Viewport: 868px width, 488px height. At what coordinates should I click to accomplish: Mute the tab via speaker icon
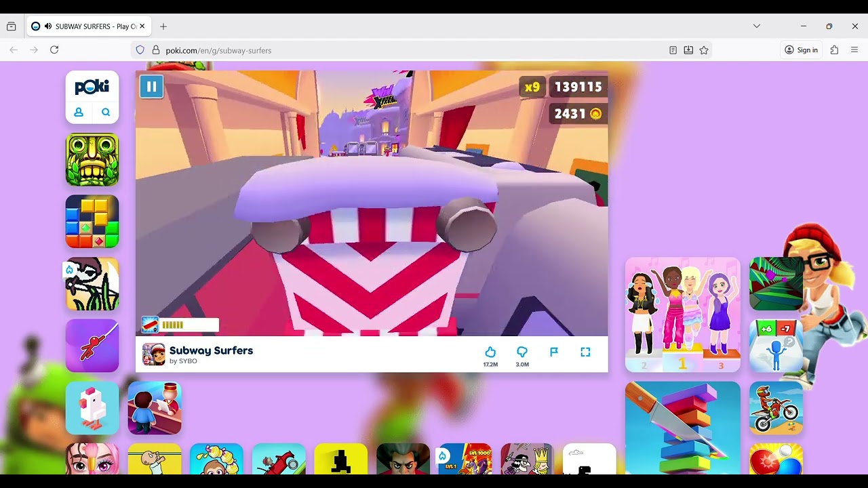click(48, 26)
